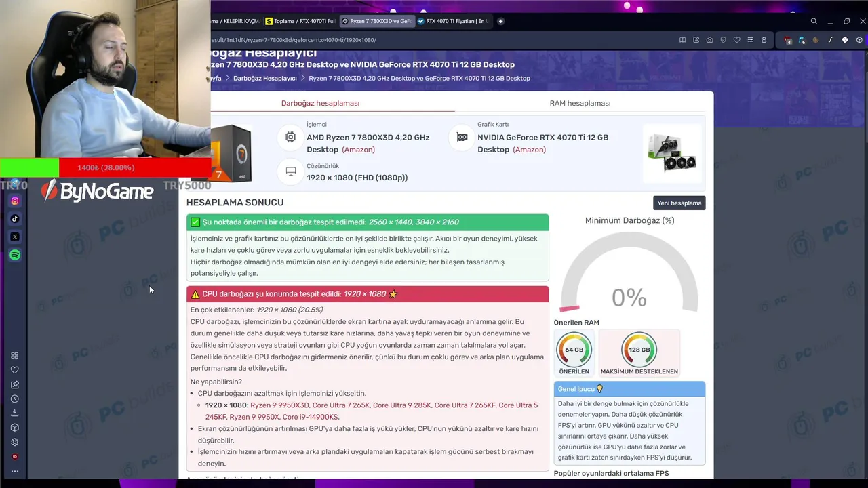Click the red shield icon in the sidebar
The width and height of the screenshot is (868, 488).
point(15,457)
